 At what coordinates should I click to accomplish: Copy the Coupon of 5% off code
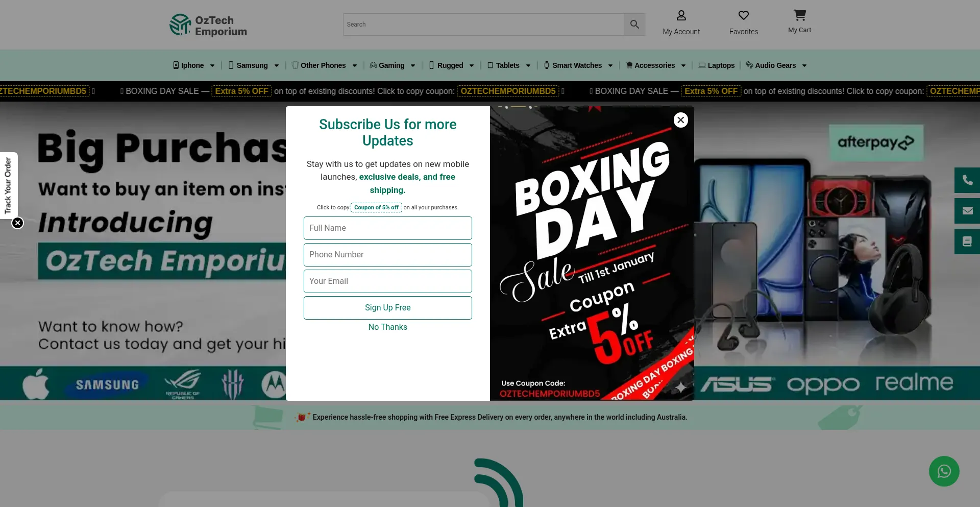coord(376,207)
